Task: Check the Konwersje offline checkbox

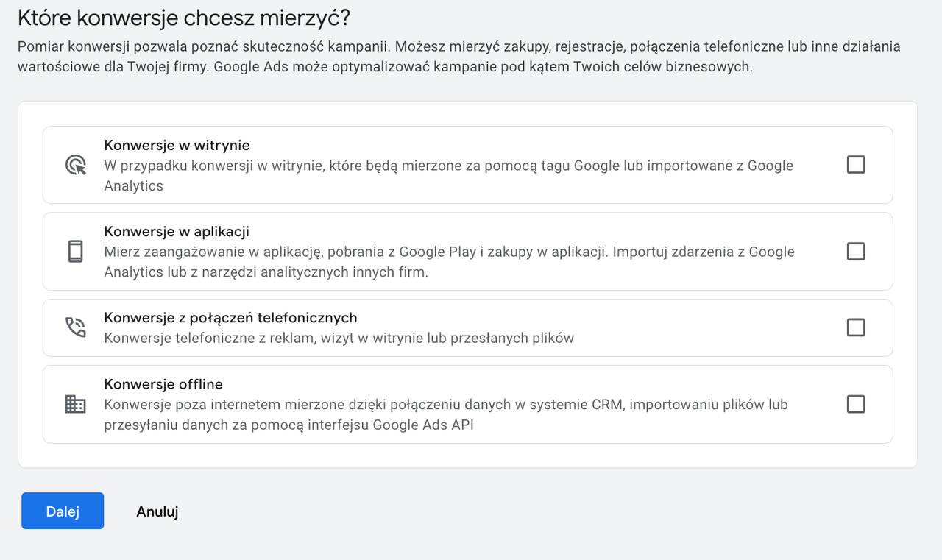Action: tap(855, 404)
